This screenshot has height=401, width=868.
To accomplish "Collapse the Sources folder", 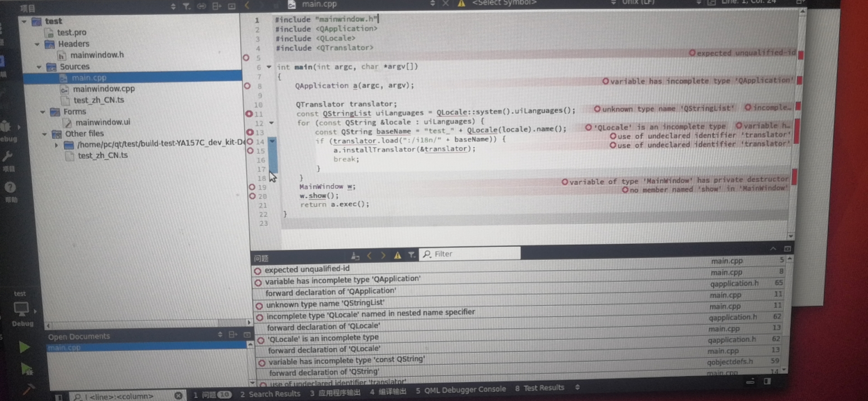I will coord(39,67).
